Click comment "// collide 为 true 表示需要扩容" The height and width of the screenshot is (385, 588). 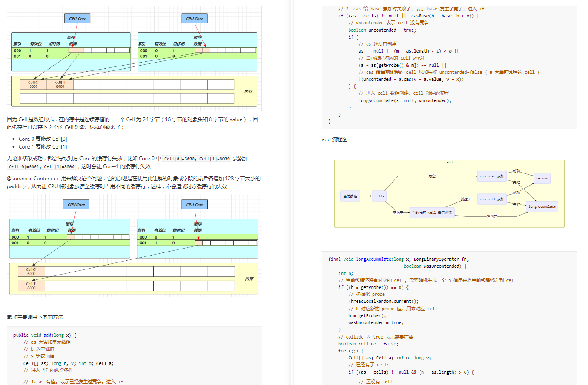pos(376,337)
